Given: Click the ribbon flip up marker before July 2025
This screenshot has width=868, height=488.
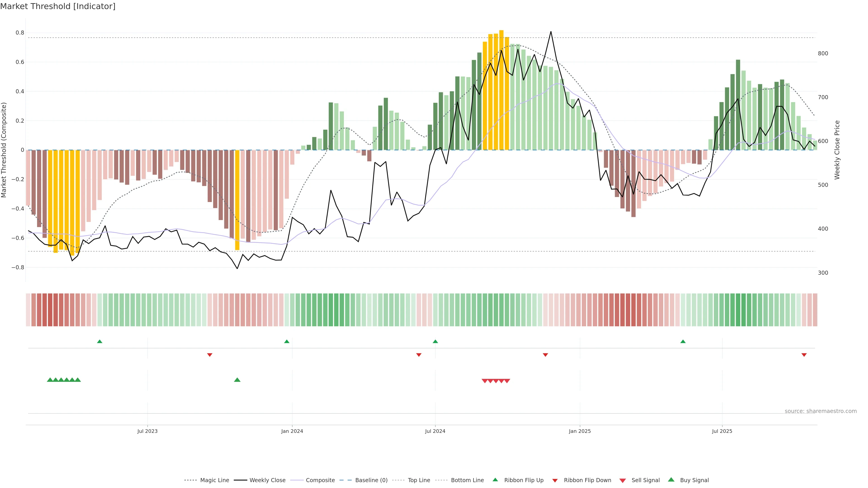Looking at the screenshot, I should click(683, 342).
